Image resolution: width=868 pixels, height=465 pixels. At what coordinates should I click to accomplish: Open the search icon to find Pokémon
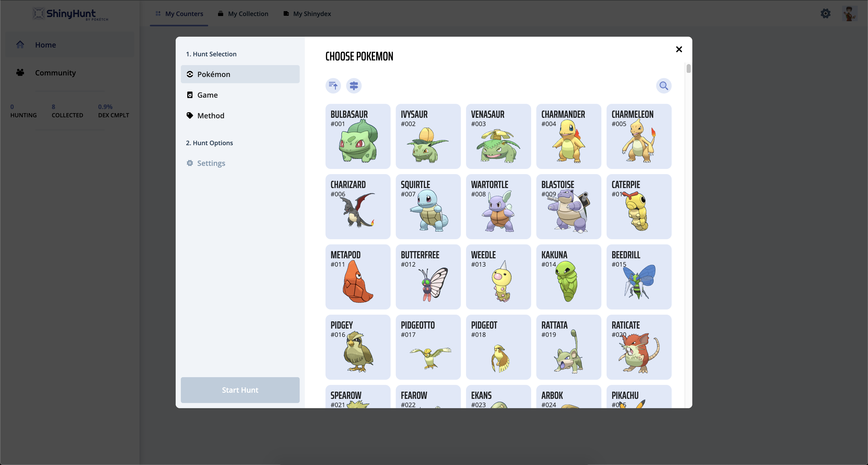click(x=664, y=86)
